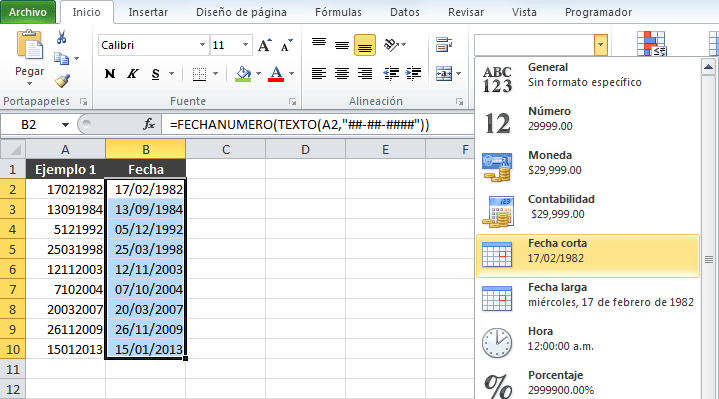The height and width of the screenshot is (399, 719).
Task: Toggle Bold (N) formatting
Action: (x=110, y=73)
